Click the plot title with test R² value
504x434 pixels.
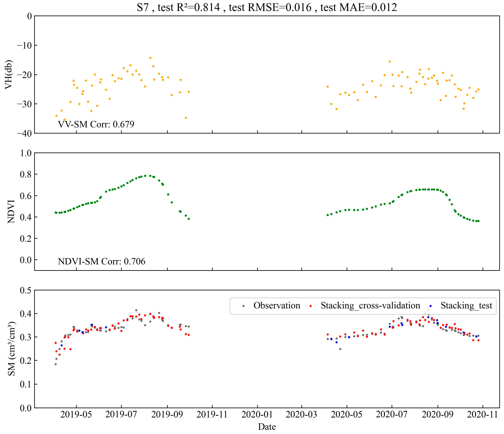click(267, 7)
